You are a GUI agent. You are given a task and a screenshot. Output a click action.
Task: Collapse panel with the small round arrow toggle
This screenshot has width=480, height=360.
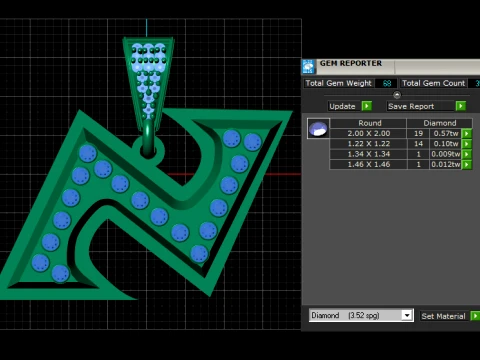coord(397,95)
